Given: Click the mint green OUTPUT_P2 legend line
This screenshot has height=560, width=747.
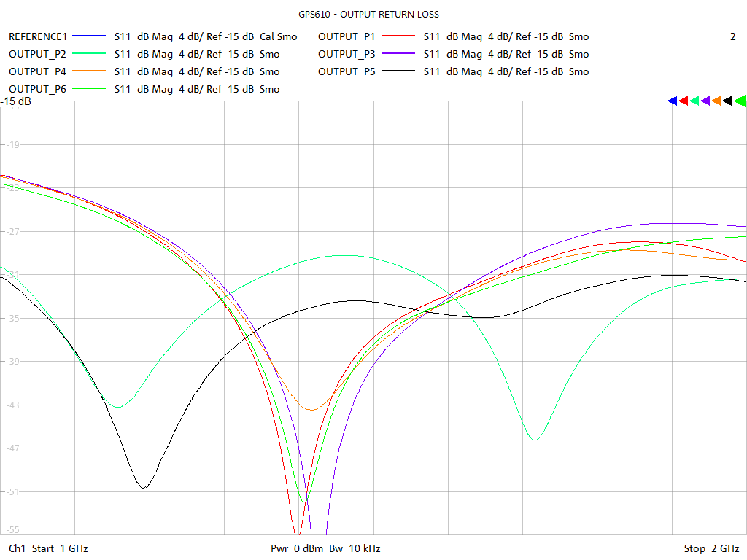Looking at the screenshot, I should pos(88,53).
